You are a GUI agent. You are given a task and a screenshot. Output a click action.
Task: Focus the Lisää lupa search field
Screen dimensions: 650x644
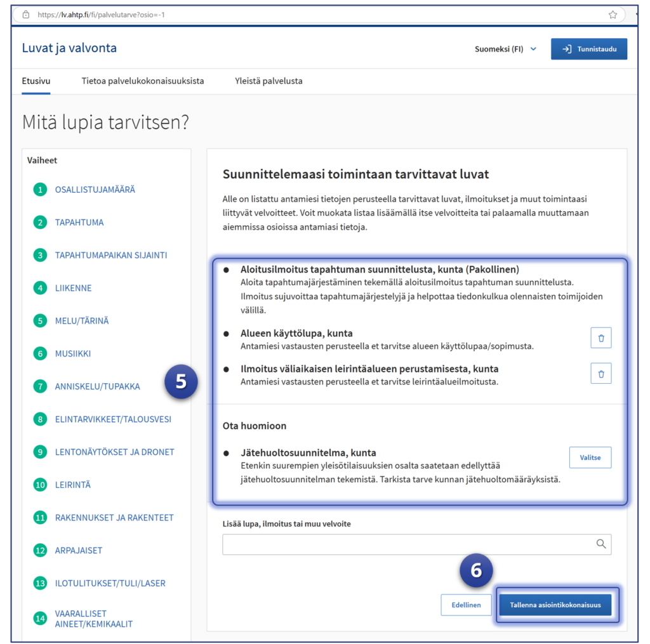pyautogui.click(x=406, y=544)
